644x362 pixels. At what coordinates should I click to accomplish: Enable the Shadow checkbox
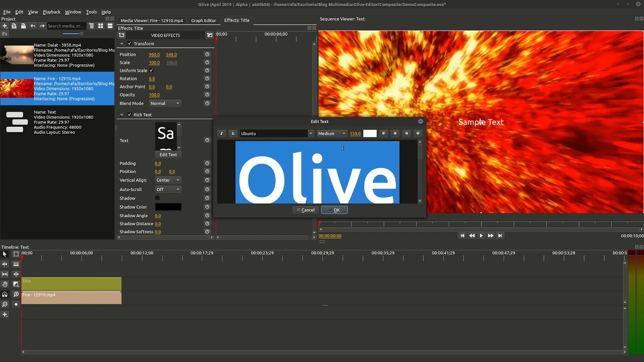click(157, 198)
